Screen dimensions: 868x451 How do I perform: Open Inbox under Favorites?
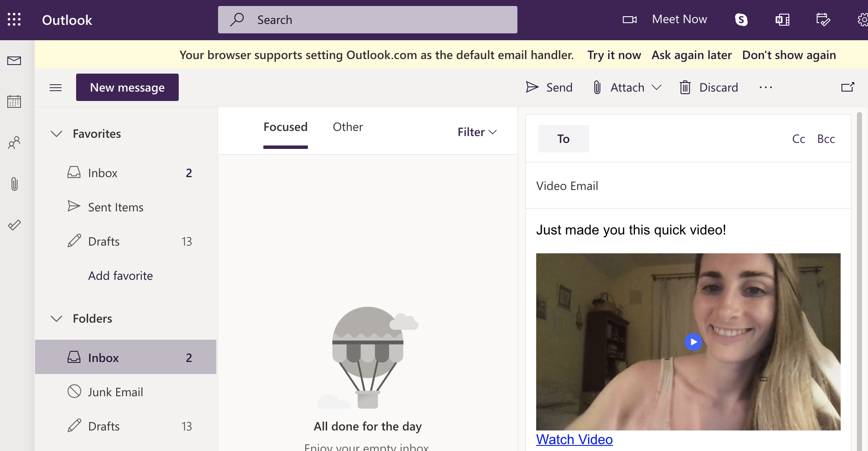click(x=126, y=173)
